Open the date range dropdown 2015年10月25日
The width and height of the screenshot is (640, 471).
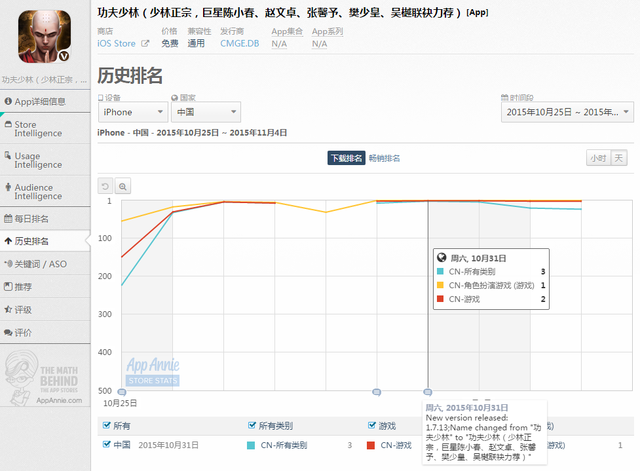[x=567, y=112]
